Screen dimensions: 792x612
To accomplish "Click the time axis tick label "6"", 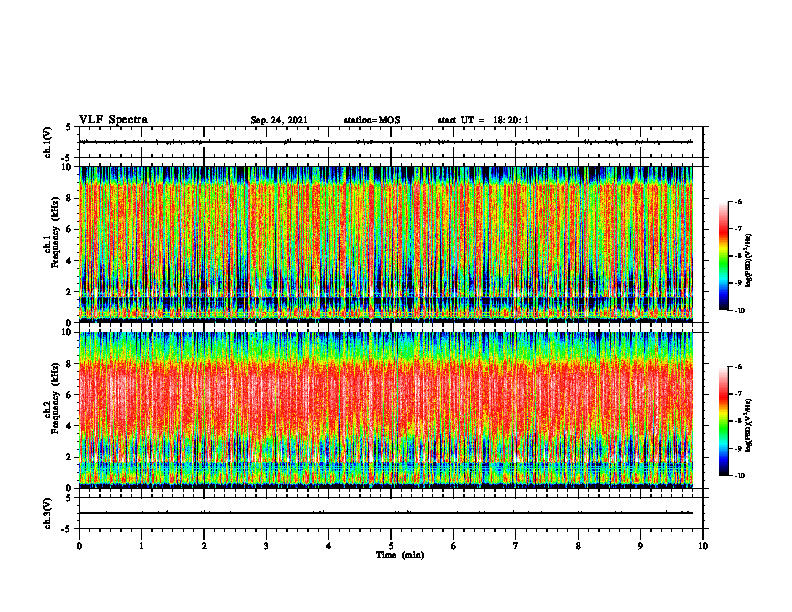I will [454, 546].
